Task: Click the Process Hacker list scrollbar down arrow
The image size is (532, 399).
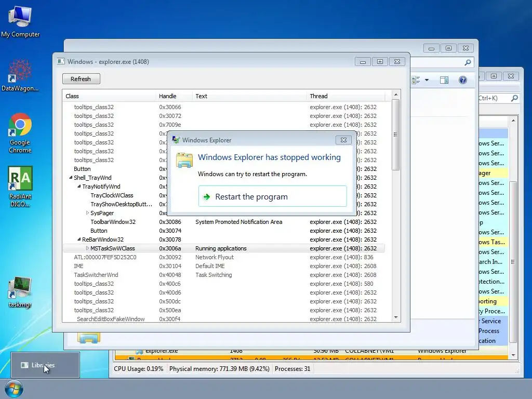Action: tap(513, 355)
